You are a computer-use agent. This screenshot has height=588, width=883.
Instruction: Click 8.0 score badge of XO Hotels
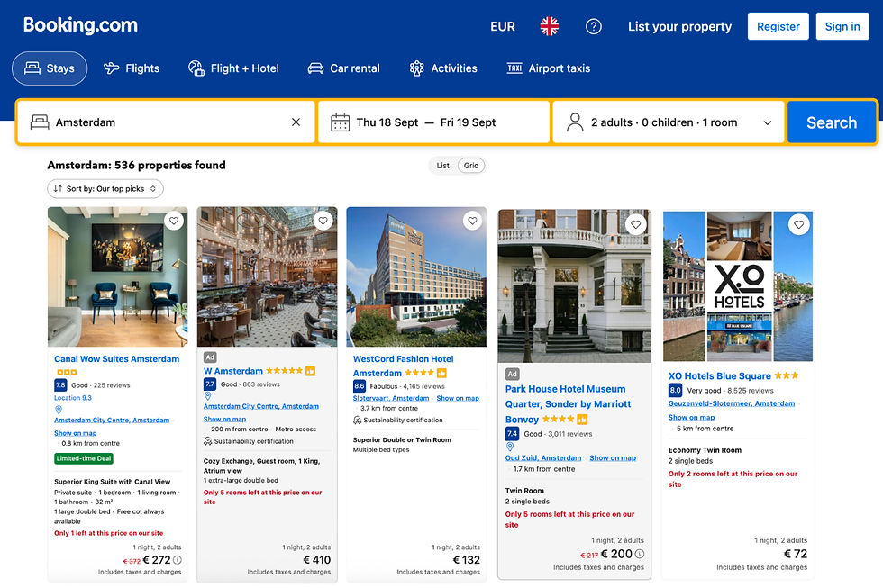[675, 390]
